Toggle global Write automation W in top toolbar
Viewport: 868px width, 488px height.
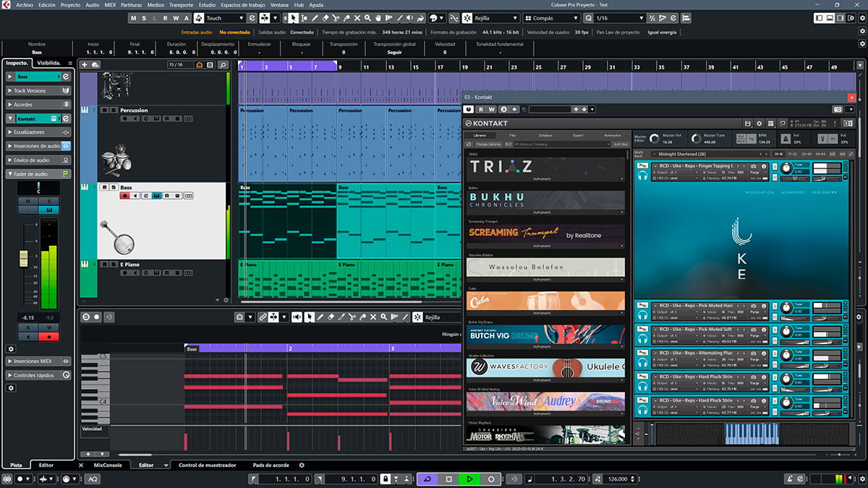click(177, 18)
